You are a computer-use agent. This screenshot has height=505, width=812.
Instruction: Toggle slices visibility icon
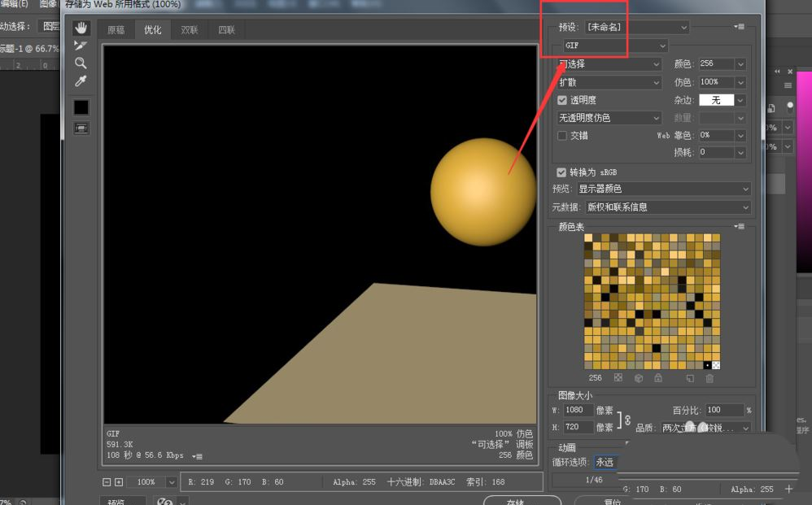tap(81, 128)
